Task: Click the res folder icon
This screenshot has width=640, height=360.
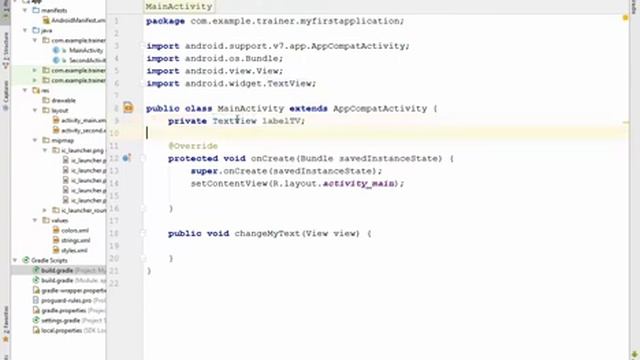Action: point(36,90)
